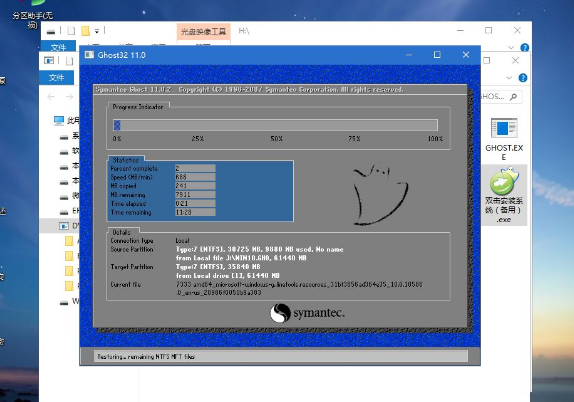This screenshot has height=402, width=574.
Task: Select the E drive tree item
Action: (70, 211)
